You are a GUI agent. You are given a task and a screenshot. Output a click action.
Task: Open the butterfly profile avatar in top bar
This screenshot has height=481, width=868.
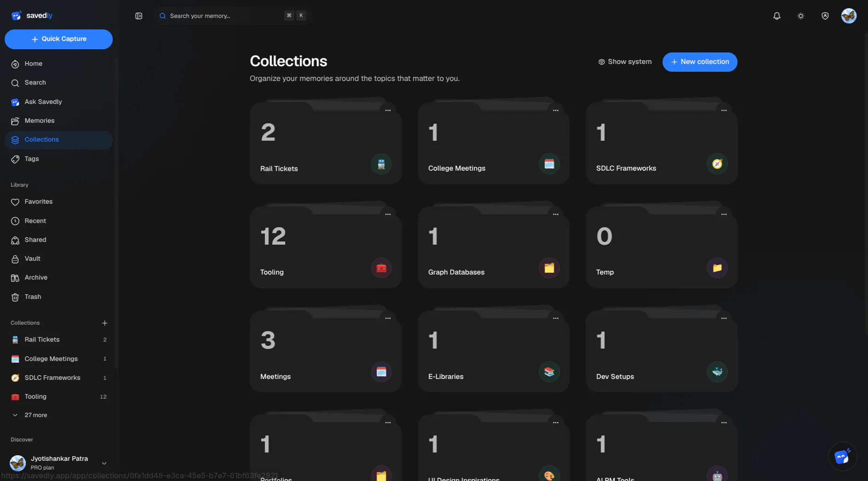pyautogui.click(x=849, y=16)
